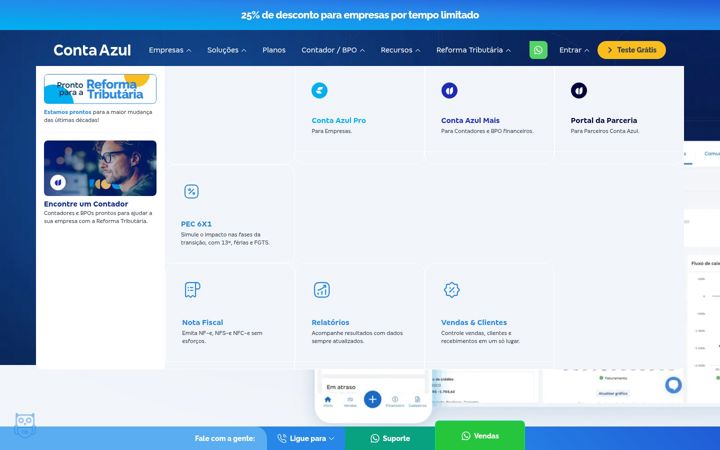Click the PEC 6X1 percent icon
Viewport: 720px width, 450px height.
point(191,191)
